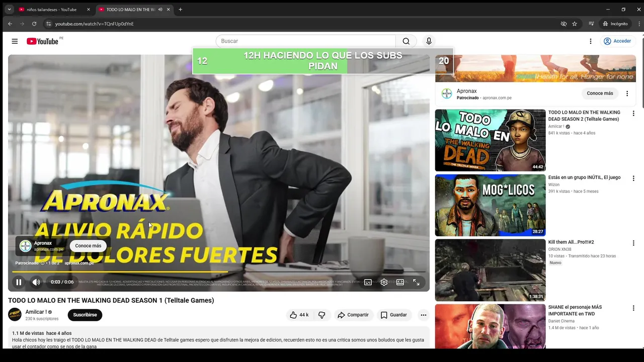Open 'Estás en un grupo INÚTIL' thumbnail
This screenshot has height=362, width=644.
(490, 205)
